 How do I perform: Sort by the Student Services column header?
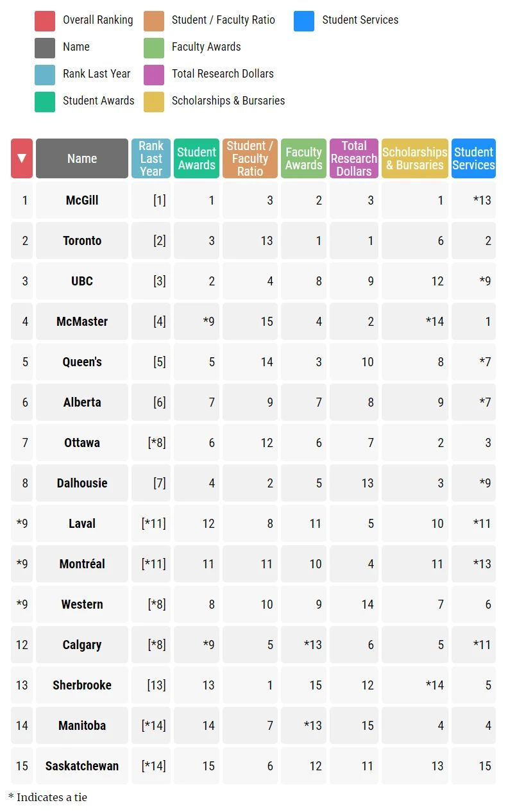(x=473, y=158)
